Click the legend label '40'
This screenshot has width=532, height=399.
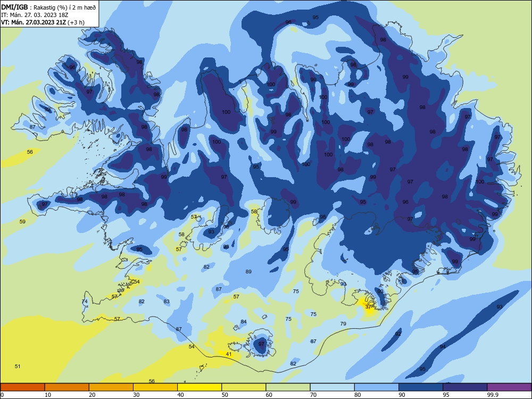click(x=180, y=395)
